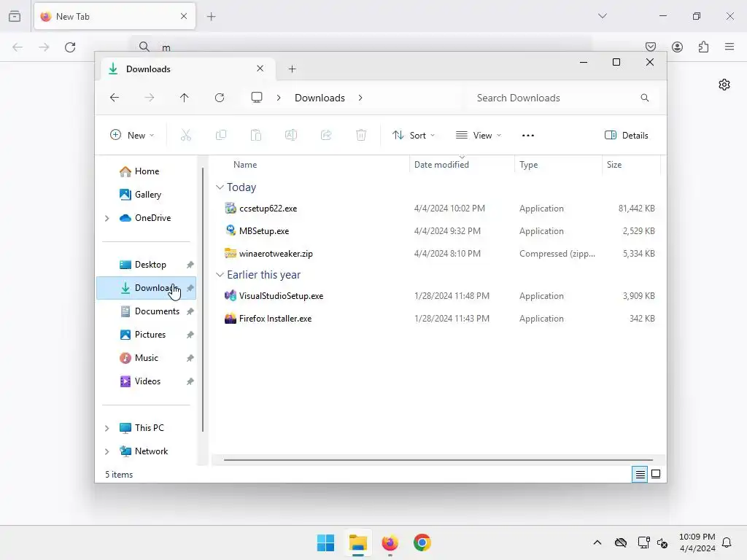
Task: Open Firefox hamburger application menu
Action: (729, 47)
